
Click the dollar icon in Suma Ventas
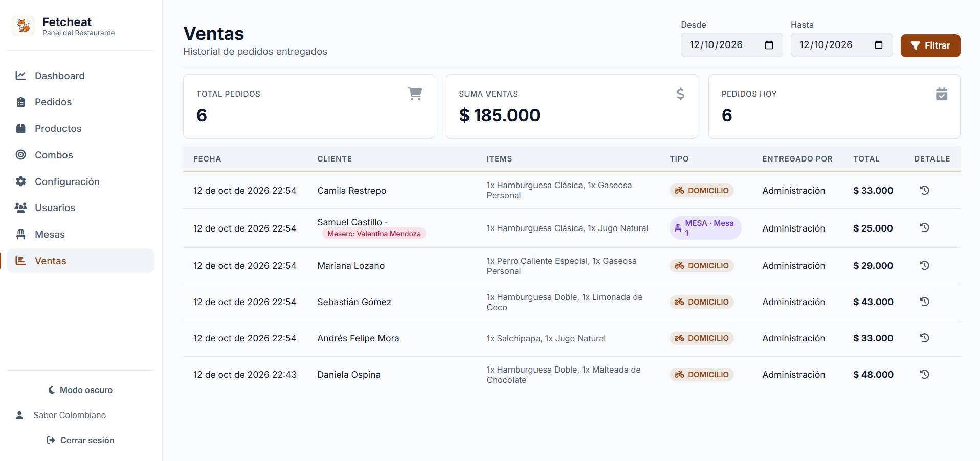[x=680, y=94]
